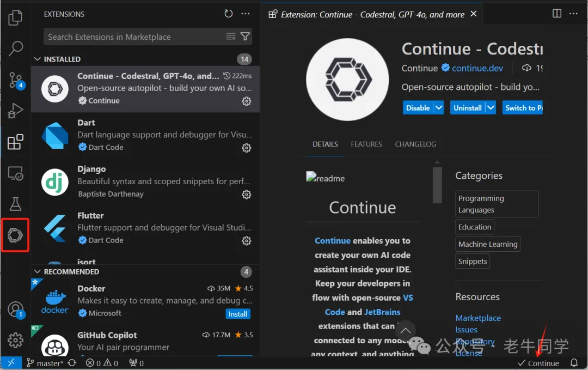This screenshot has height=370, width=588.
Task: Open manage gear for Dart extension
Action: [247, 148]
